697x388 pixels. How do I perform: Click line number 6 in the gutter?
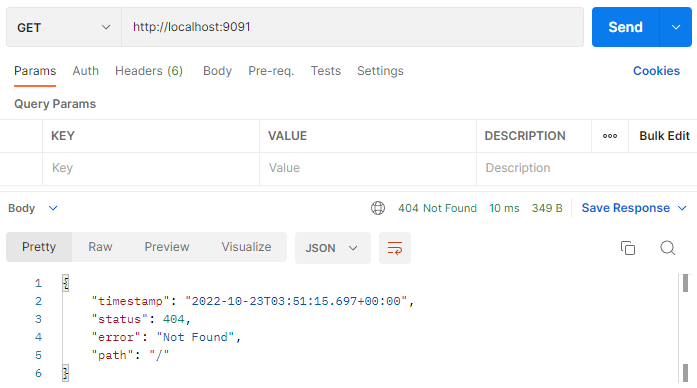[x=38, y=373]
